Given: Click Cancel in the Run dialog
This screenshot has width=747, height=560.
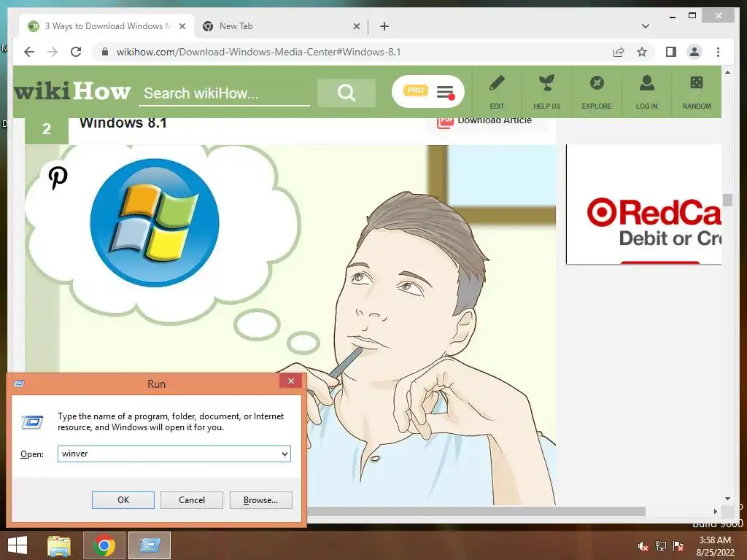Looking at the screenshot, I should click(192, 500).
